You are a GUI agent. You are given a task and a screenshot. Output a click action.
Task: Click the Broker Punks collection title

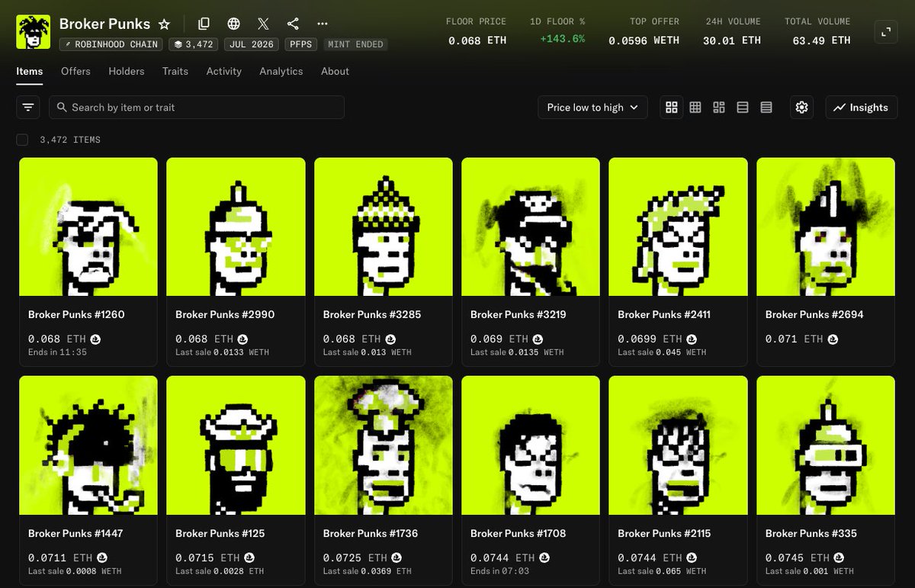[x=104, y=24]
